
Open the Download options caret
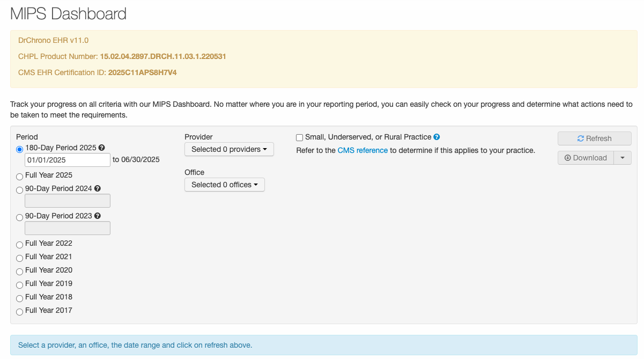click(623, 158)
